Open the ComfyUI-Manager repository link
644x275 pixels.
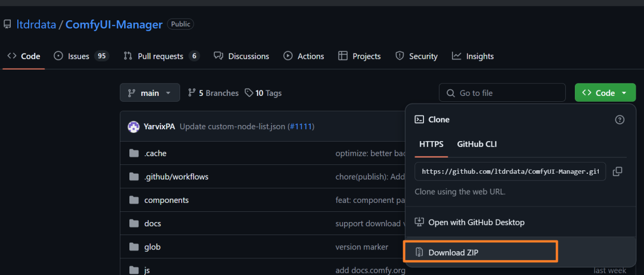(x=114, y=24)
